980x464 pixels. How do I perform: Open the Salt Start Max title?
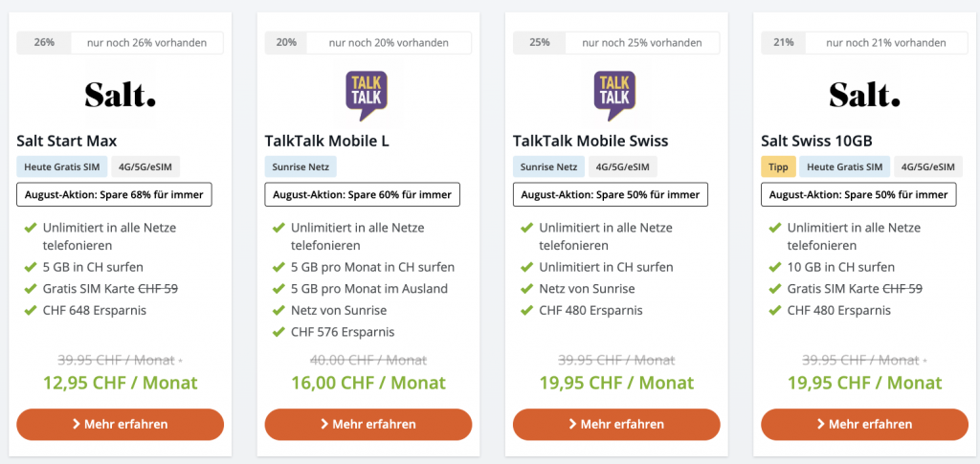(67, 141)
